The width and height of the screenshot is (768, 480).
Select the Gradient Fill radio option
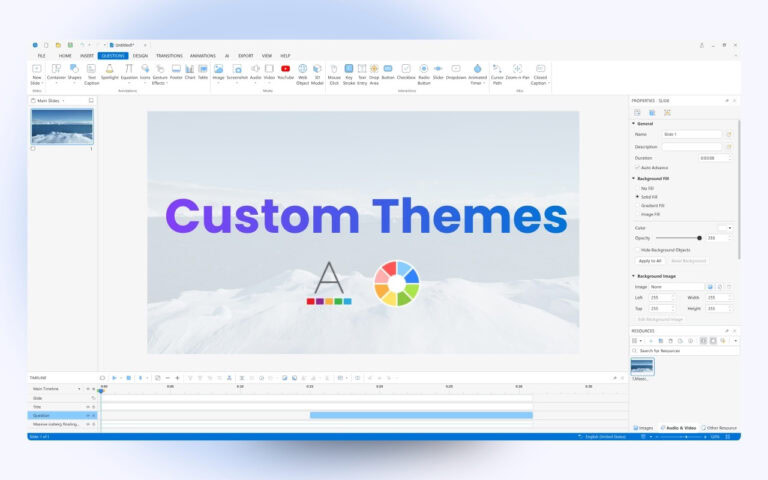pyautogui.click(x=638, y=206)
